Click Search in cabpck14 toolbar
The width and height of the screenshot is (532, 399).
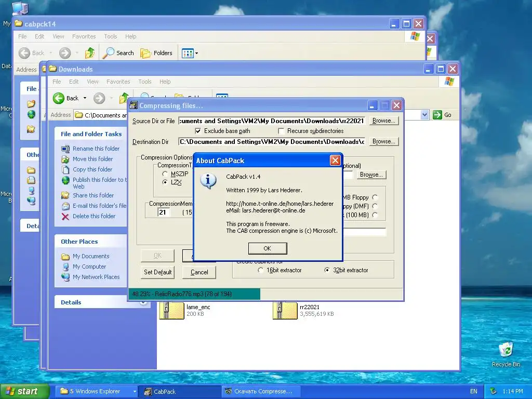pos(118,53)
